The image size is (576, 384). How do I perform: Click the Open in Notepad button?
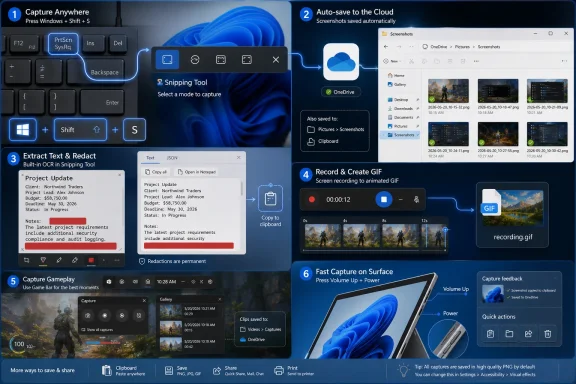[x=197, y=172]
